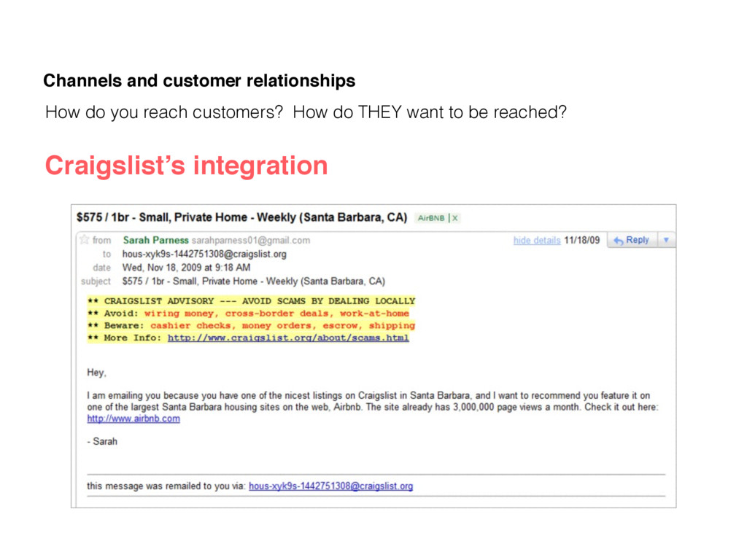This screenshot has width=747, height=560.
Task: Click the date Wed, Nov 18, 2009
Action: 186,268
